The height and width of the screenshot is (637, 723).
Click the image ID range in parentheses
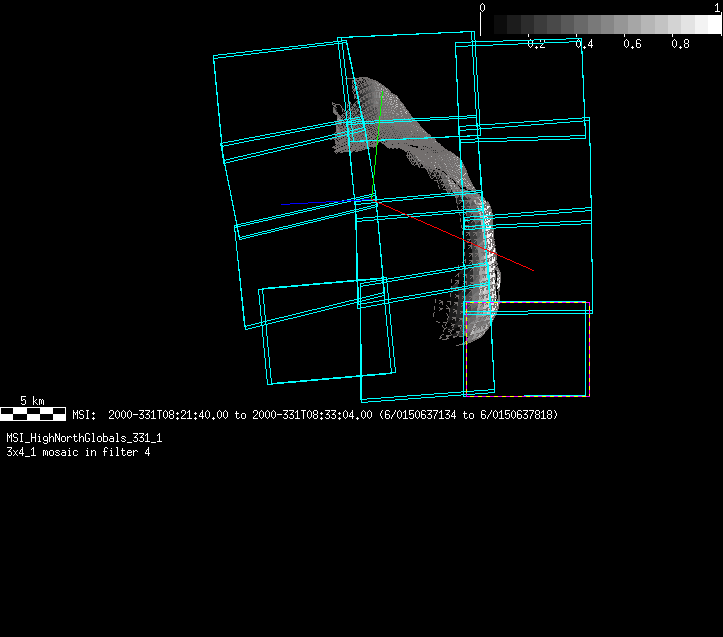click(x=468, y=414)
